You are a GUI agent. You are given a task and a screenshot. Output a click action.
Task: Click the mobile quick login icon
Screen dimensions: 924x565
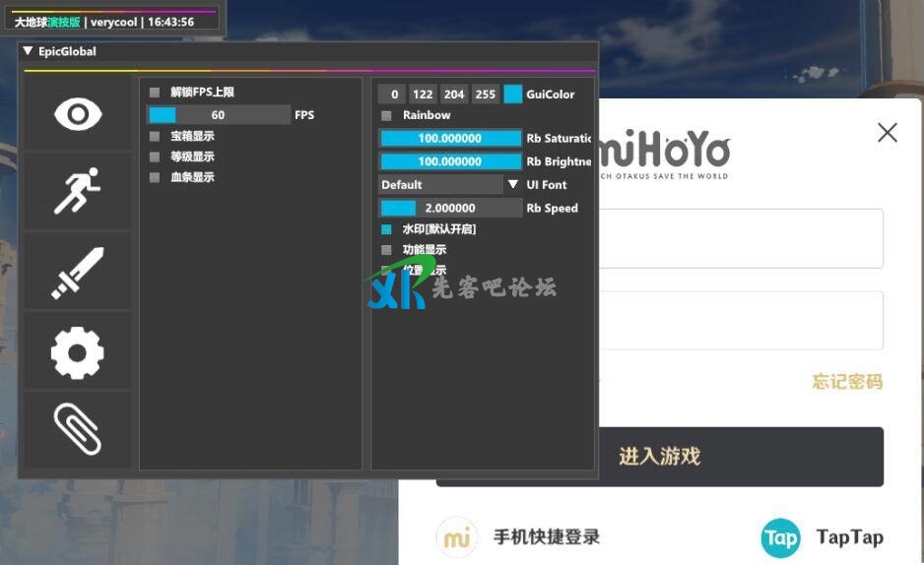(x=456, y=537)
